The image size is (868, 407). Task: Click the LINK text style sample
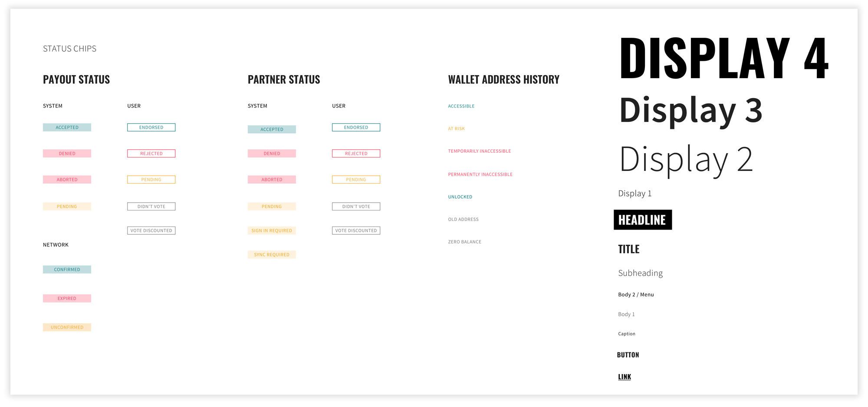pyautogui.click(x=624, y=376)
